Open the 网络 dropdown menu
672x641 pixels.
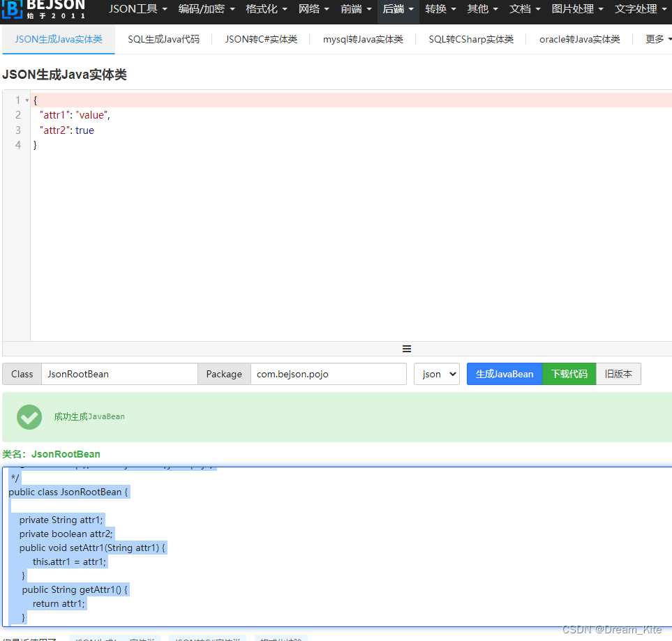(314, 9)
